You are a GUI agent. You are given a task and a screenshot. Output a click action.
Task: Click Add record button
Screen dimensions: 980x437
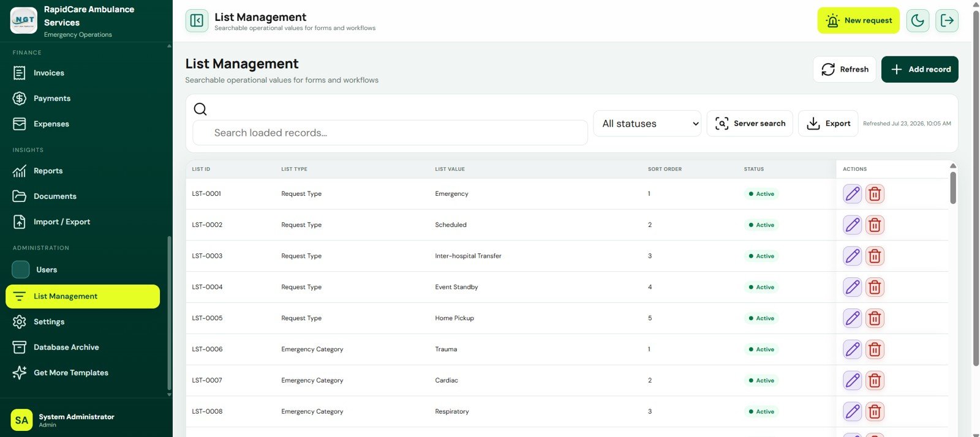point(919,69)
